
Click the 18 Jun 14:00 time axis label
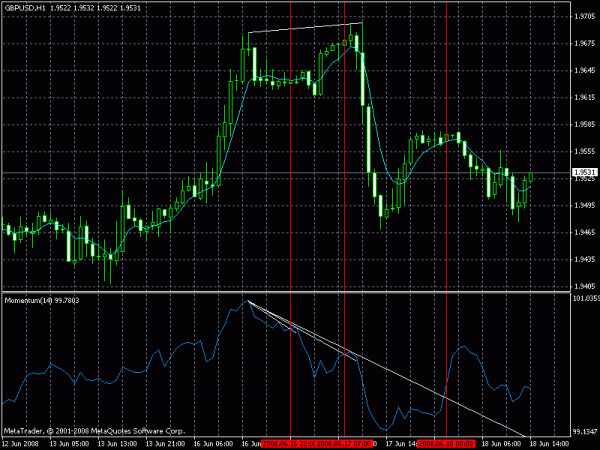tap(549, 444)
